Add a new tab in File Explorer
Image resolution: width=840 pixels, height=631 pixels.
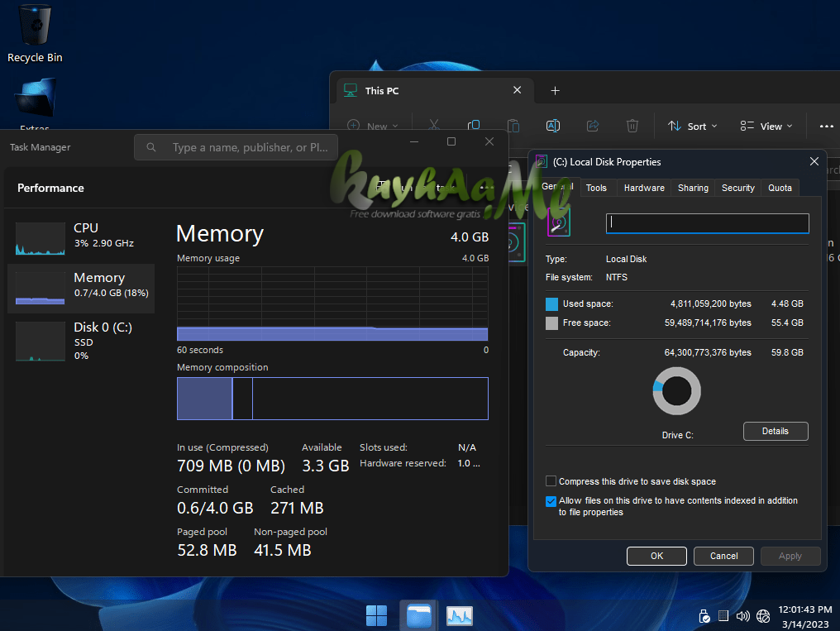click(555, 90)
